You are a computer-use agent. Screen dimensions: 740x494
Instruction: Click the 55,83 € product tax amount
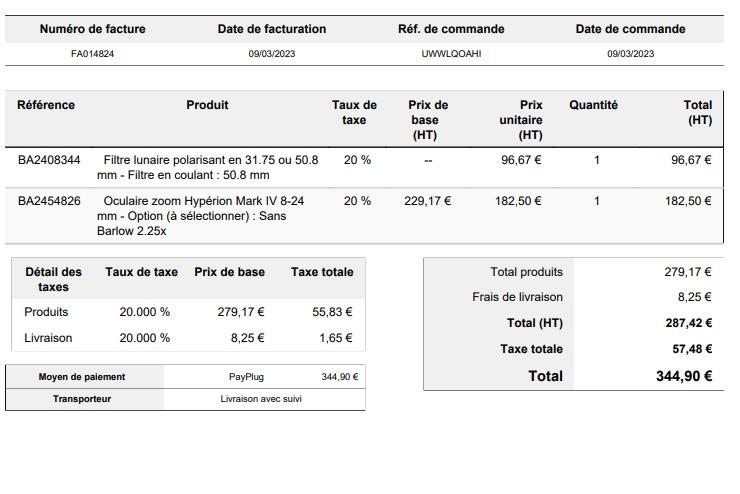332,312
